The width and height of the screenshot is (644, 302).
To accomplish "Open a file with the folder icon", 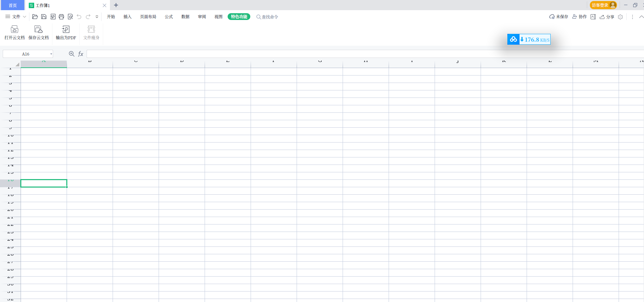I will tap(35, 17).
